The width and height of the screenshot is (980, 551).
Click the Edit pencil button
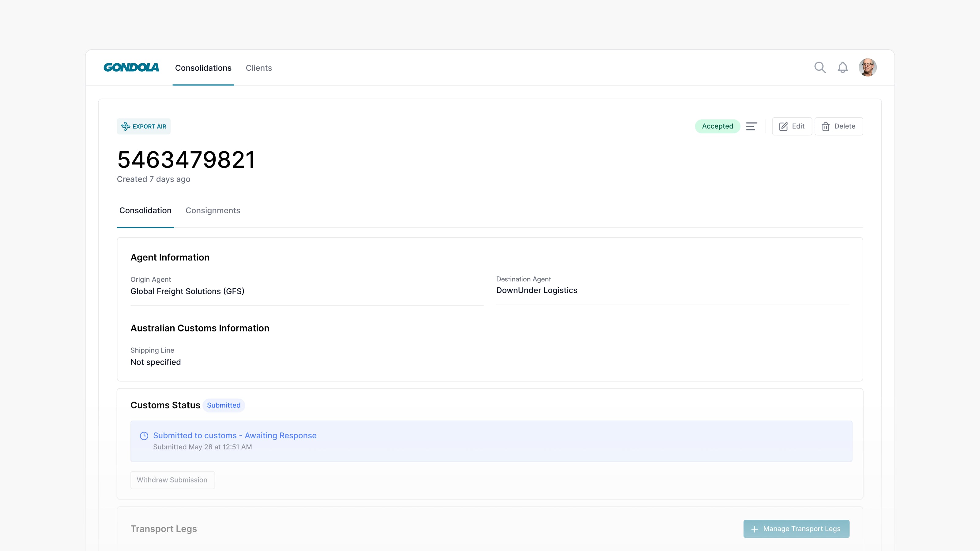792,126
